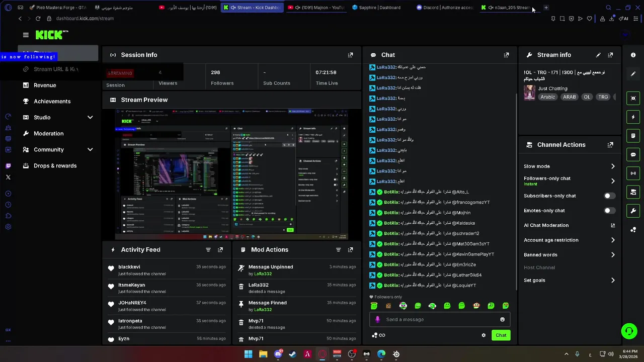The height and width of the screenshot is (362, 644).
Task: Open the Twitch icon in left sidebar
Action: 8,166
